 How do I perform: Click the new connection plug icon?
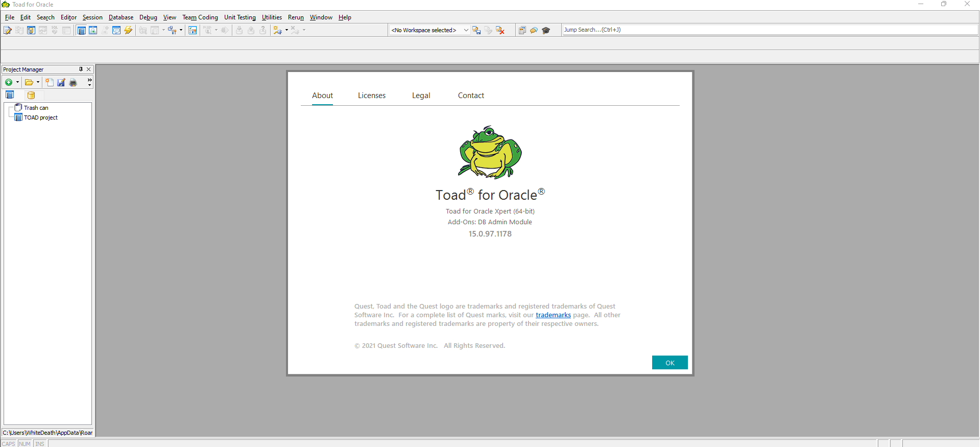click(278, 30)
